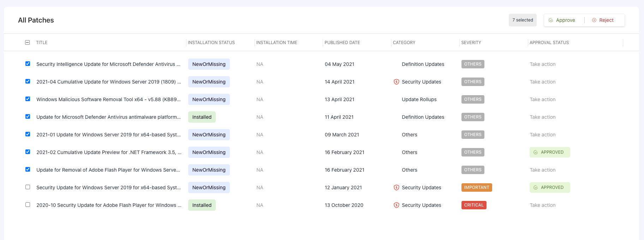The width and height of the screenshot is (644, 240).
Task: Open the 2020-10 Security Update for Adobe Flash title
Action: pos(109,205)
